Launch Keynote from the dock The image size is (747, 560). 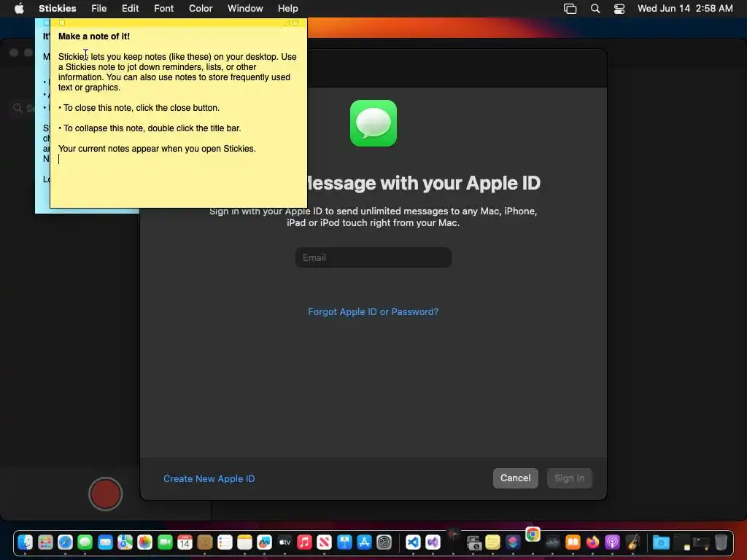[x=344, y=542]
